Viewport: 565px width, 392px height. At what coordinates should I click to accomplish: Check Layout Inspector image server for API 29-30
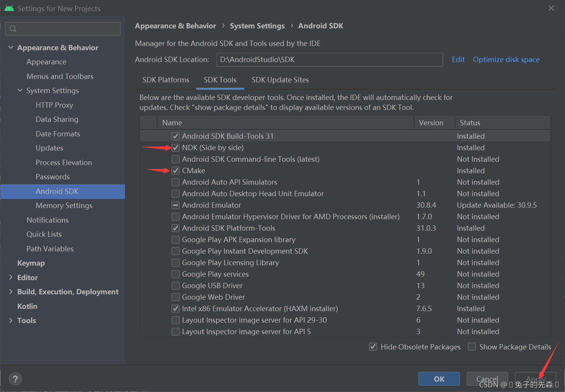pyautogui.click(x=176, y=320)
